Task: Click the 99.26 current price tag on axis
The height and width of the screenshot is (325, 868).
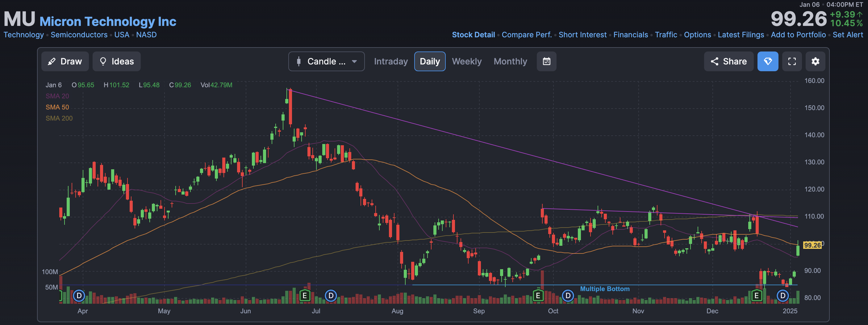Action: pyautogui.click(x=812, y=245)
